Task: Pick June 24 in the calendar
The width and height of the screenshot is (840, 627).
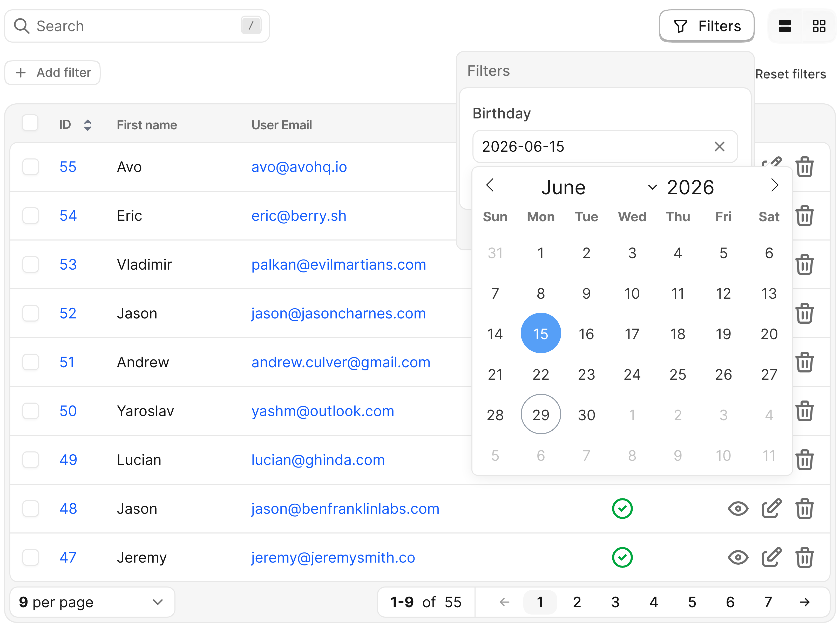Action: (x=632, y=374)
